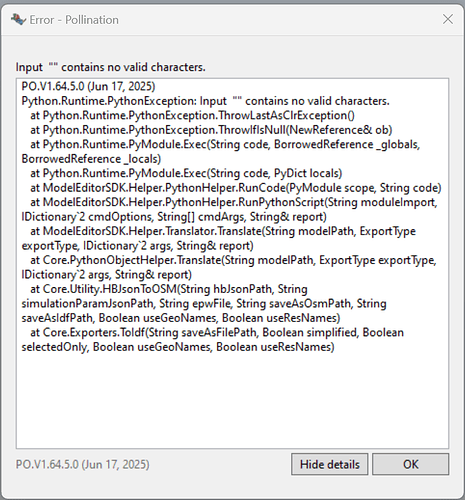This screenshot has width=465, height=500.
Task: Click the version label at dialog bottom left
Action: coord(83,464)
